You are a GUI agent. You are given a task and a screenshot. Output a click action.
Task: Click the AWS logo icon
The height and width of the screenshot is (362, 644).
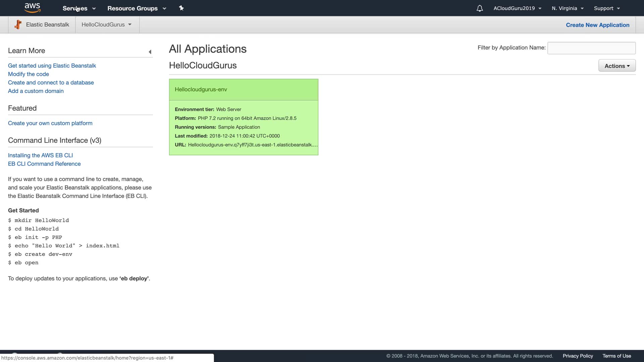coord(32,8)
